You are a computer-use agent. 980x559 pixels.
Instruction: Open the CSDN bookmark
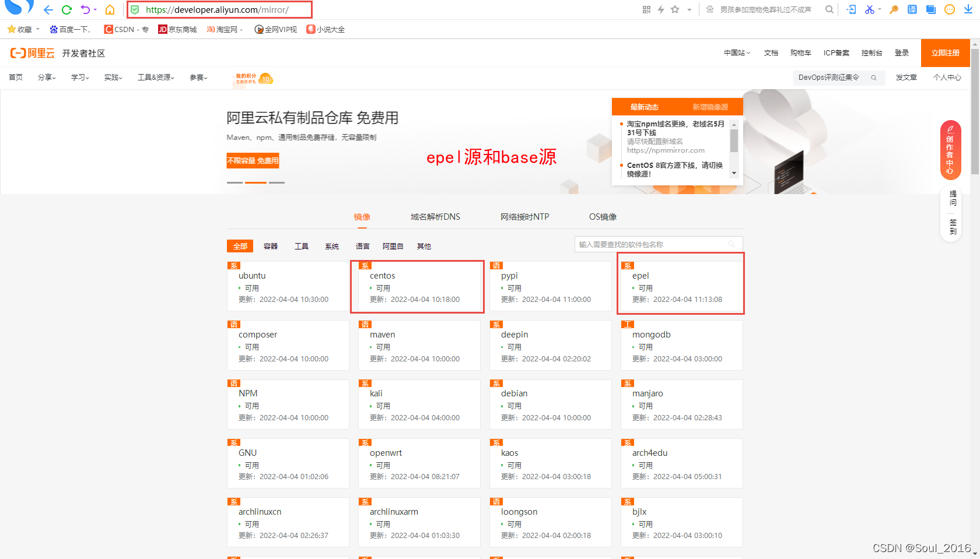pyautogui.click(x=126, y=29)
